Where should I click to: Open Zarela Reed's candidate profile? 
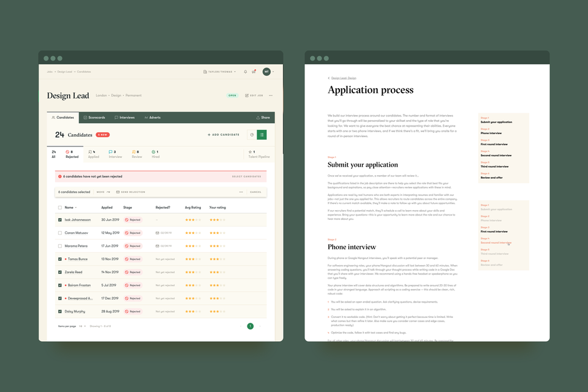pyautogui.click(x=73, y=273)
